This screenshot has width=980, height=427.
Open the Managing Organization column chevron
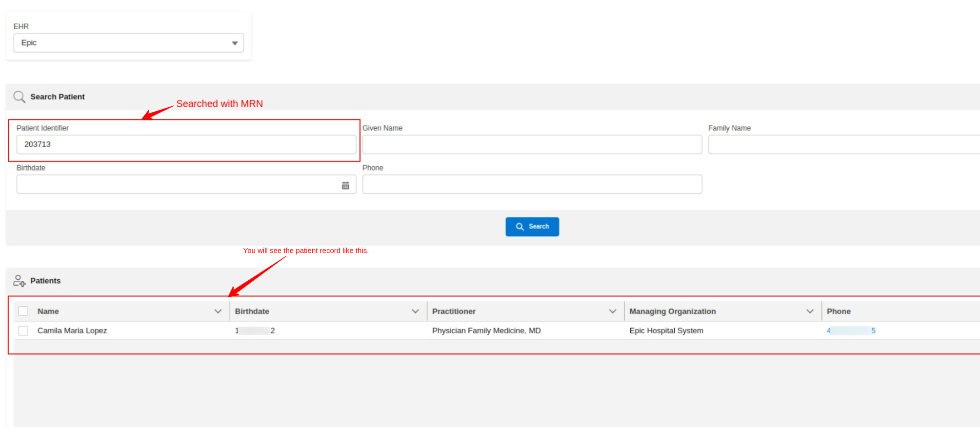tap(810, 311)
